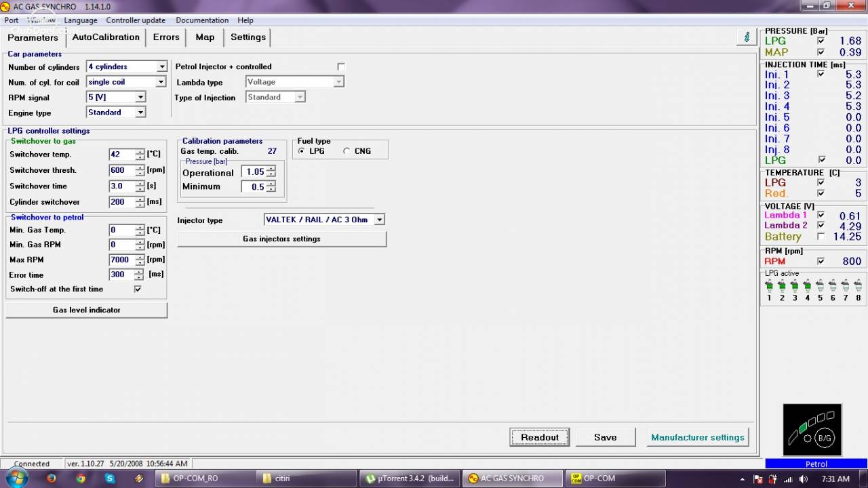Open the Lambda type dropdown
The image size is (868, 488).
(x=338, y=82)
